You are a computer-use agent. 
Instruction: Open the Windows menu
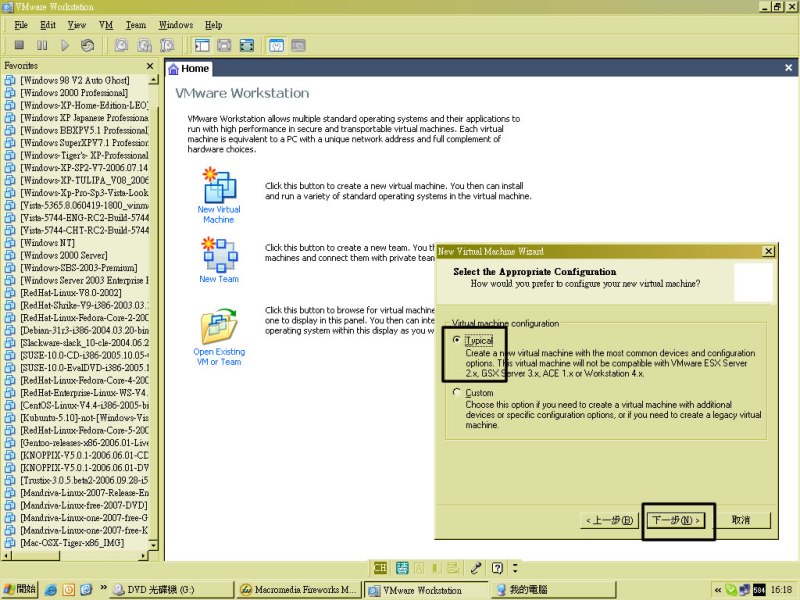(176, 25)
